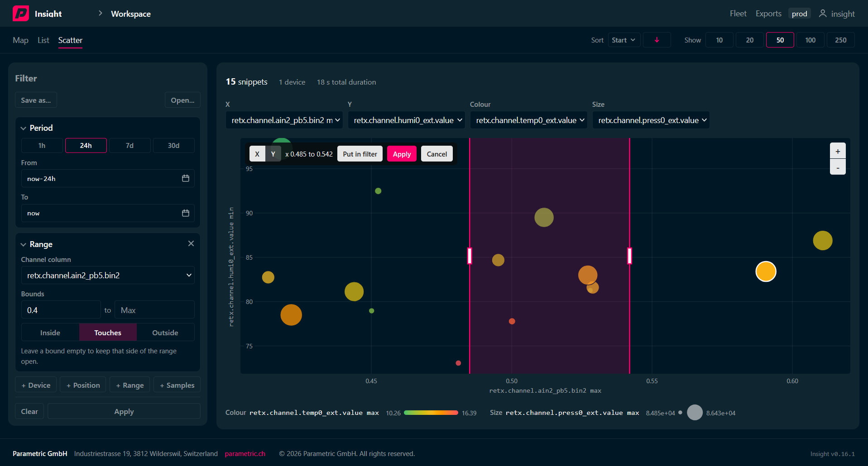Open the Channel column dropdown

108,276
